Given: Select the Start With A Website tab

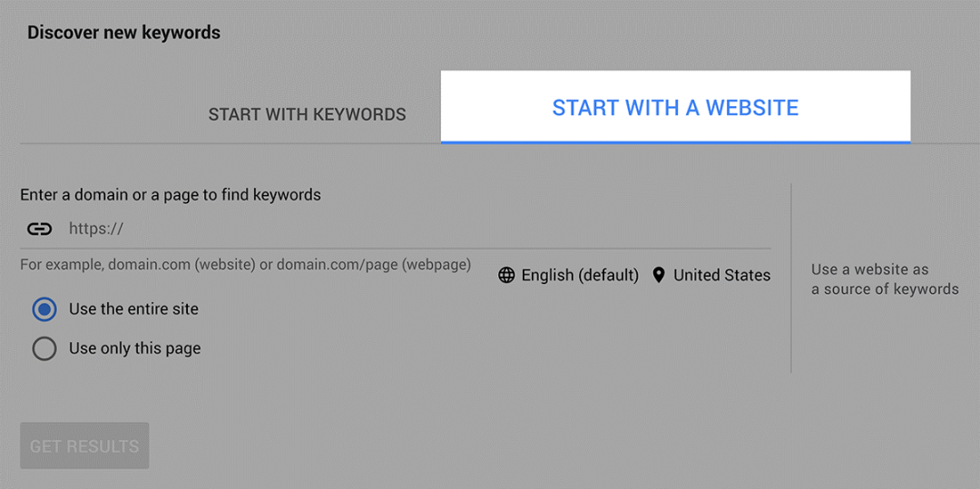Looking at the screenshot, I should pyautogui.click(x=676, y=107).
